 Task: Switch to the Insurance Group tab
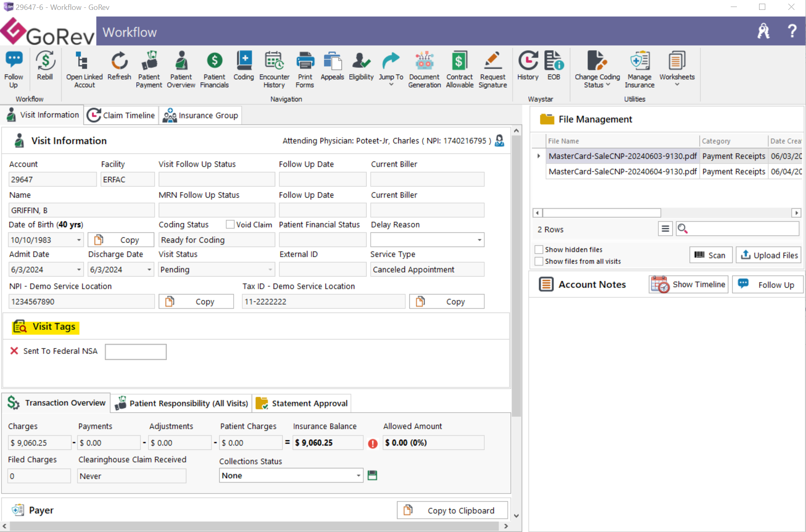coord(200,116)
